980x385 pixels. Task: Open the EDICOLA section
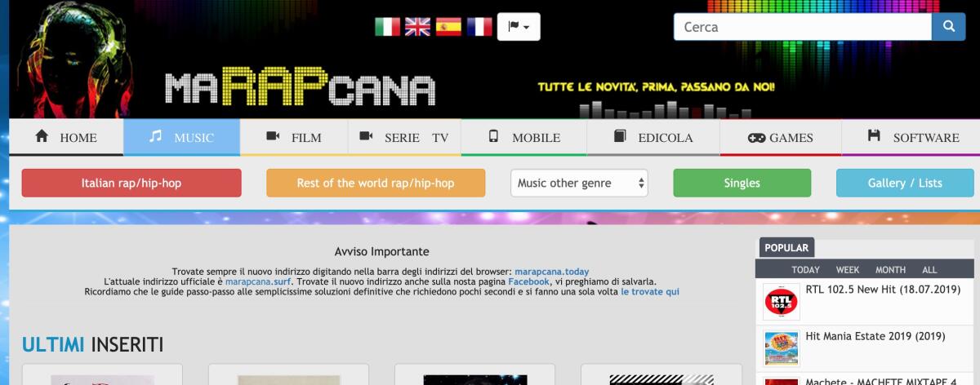pyautogui.click(x=653, y=137)
